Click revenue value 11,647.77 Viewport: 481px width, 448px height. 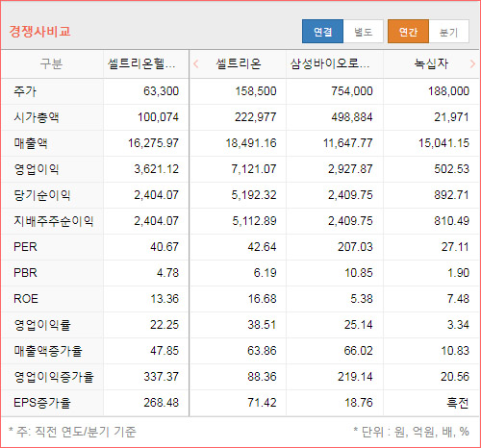348,143
